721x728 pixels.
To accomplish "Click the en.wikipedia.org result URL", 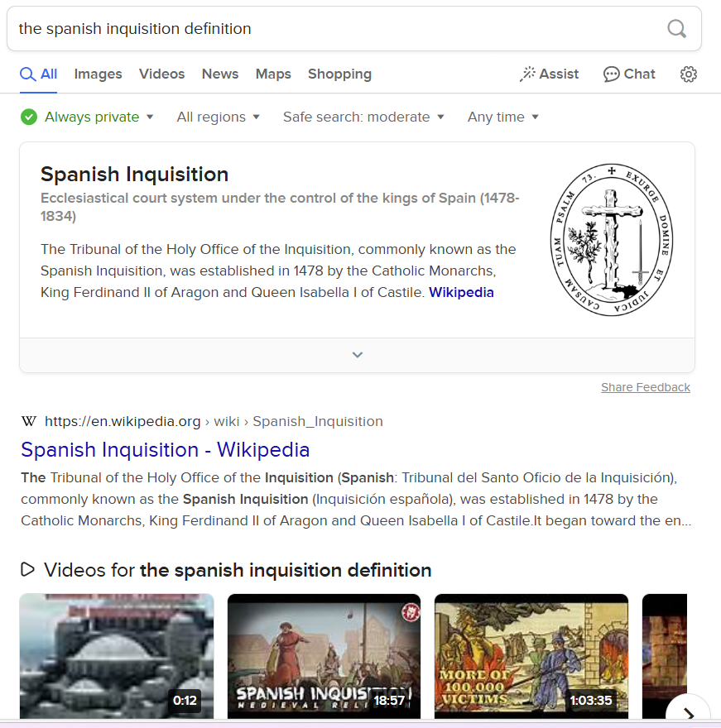I will tap(214, 421).
